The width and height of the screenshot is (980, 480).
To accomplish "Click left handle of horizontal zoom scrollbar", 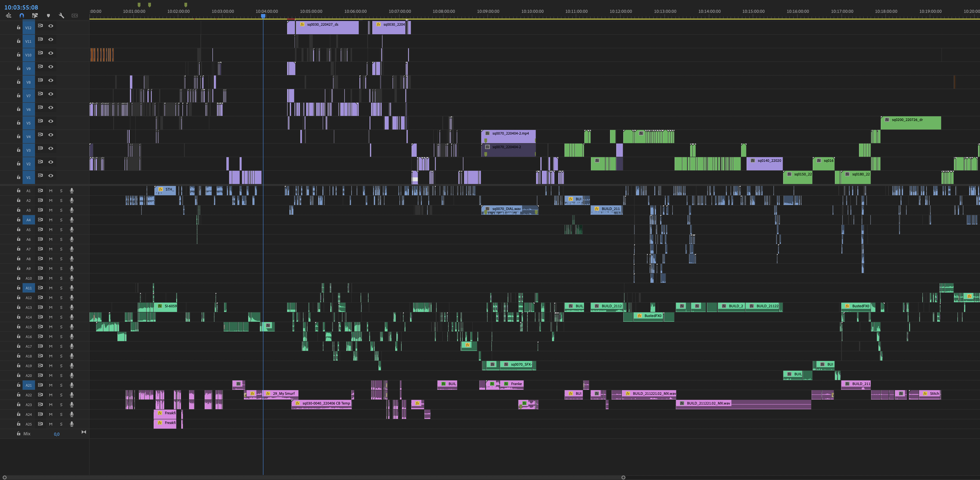I will tap(4, 477).
